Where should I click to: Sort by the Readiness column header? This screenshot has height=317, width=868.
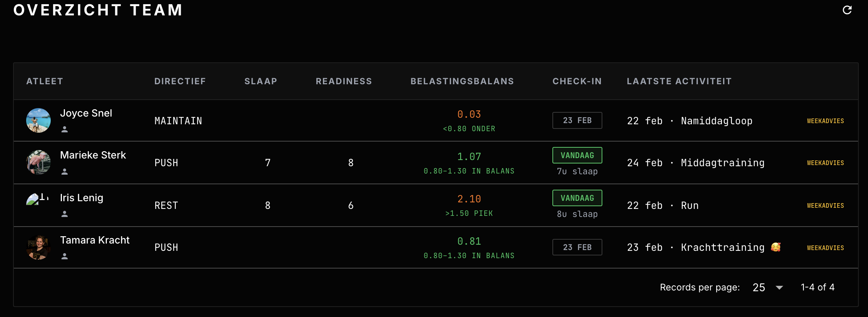click(x=344, y=81)
